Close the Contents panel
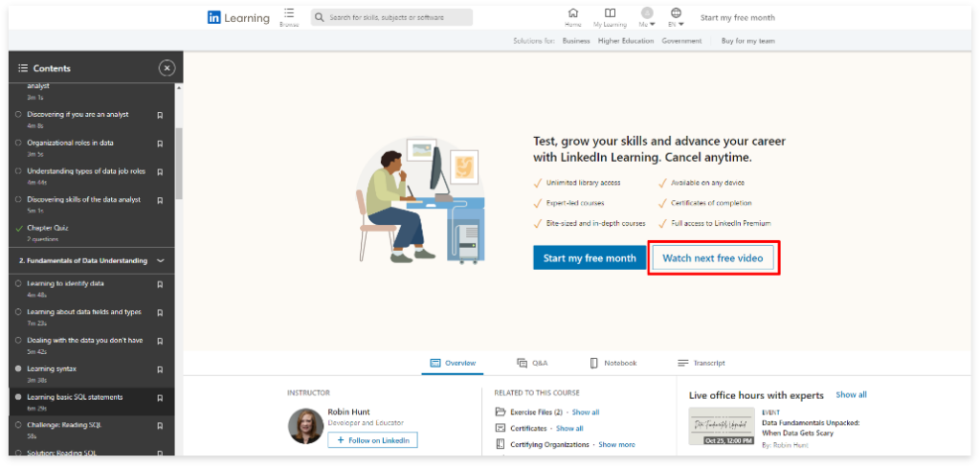The width and height of the screenshot is (980, 467). pos(167,68)
